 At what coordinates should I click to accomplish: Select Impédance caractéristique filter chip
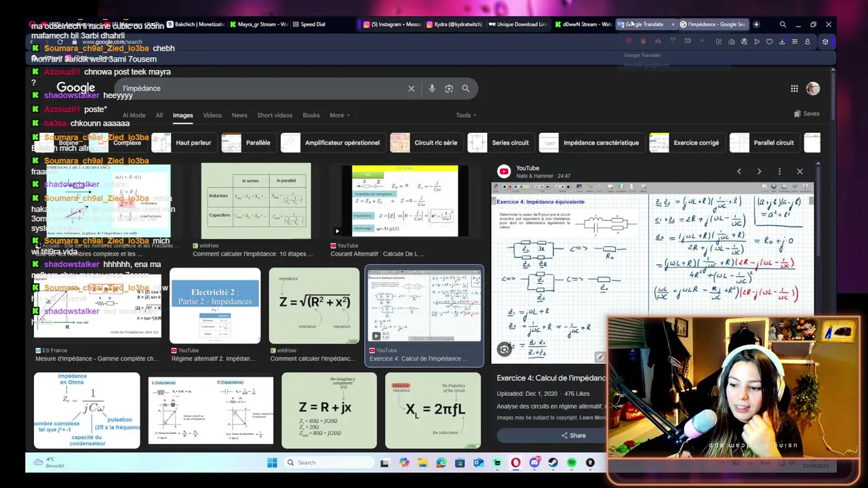pyautogui.click(x=591, y=143)
